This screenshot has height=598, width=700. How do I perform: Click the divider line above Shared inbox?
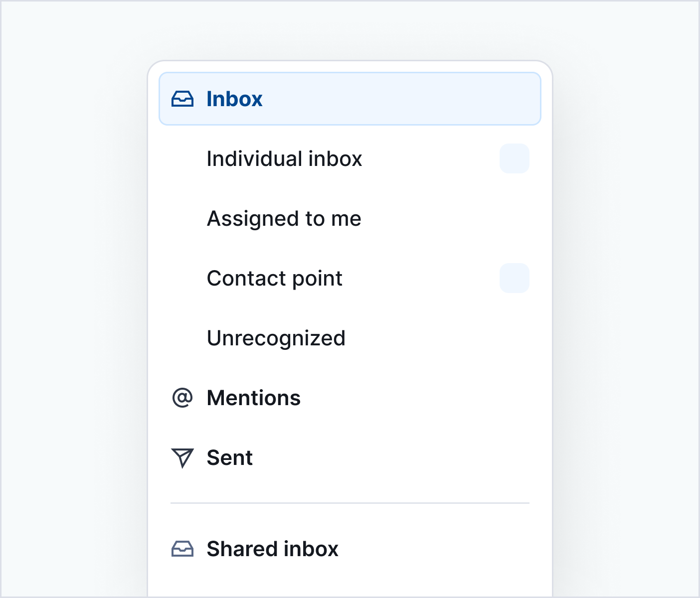tap(350, 503)
